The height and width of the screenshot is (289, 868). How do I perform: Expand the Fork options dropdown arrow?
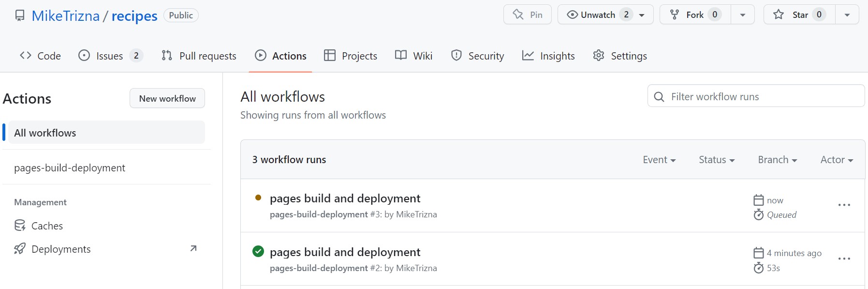coord(743,15)
